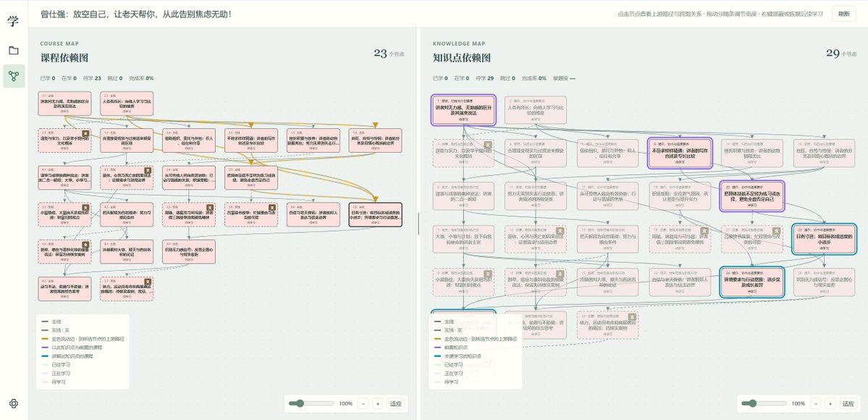This screenshot has height=420, width=868.
Task: Click the badge icon on course map node 小富靠俭
Action: [x=86, y=207]
